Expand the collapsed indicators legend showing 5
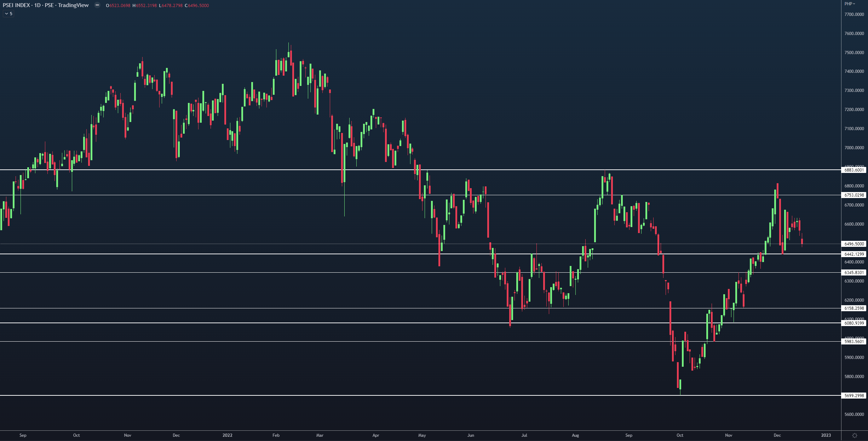The image size is (868, 441). click(8, 14)
